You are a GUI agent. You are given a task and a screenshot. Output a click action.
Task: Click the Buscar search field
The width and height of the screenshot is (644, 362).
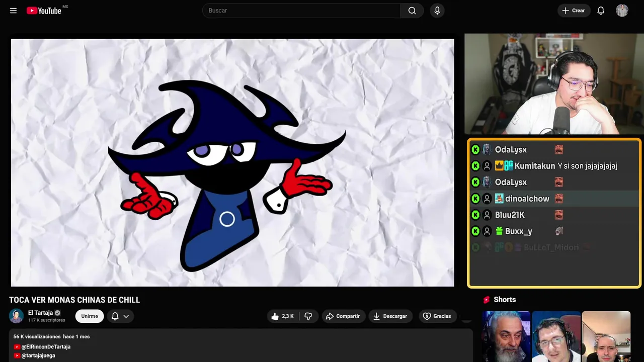point(301,11)
